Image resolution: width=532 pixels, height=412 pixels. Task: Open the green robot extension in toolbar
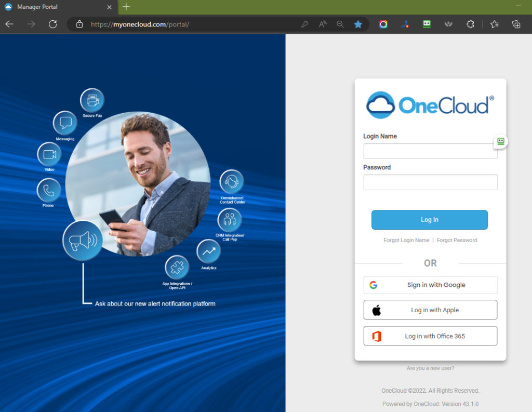427,24
